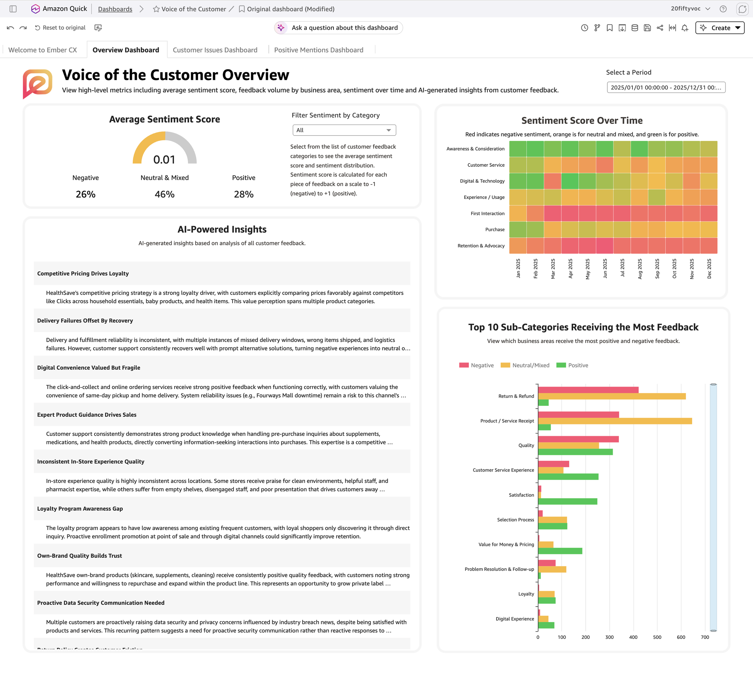Click the 28% Positive value
The height and width of the screenshot is (700, 753).
pos(244,194)
